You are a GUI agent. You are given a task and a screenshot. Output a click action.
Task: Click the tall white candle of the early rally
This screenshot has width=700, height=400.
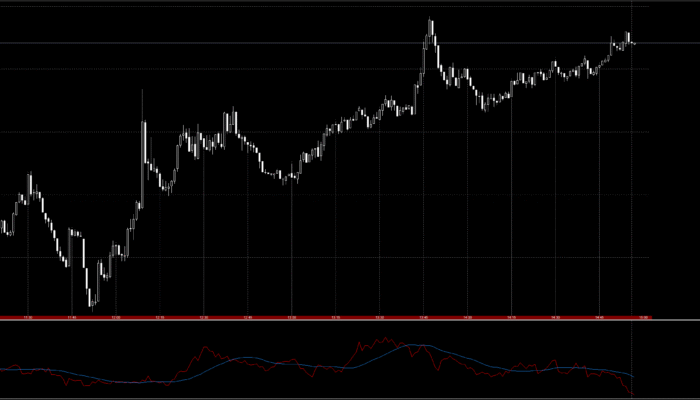[x=144, y=150]
